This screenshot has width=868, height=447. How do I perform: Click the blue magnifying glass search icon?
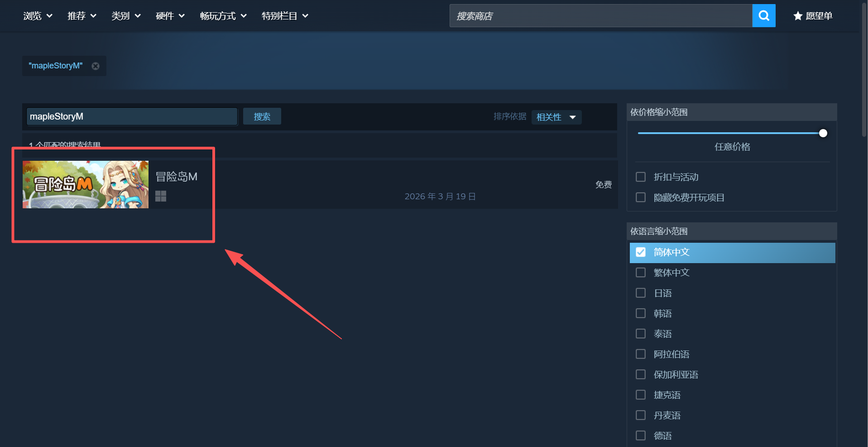point(763,16)
